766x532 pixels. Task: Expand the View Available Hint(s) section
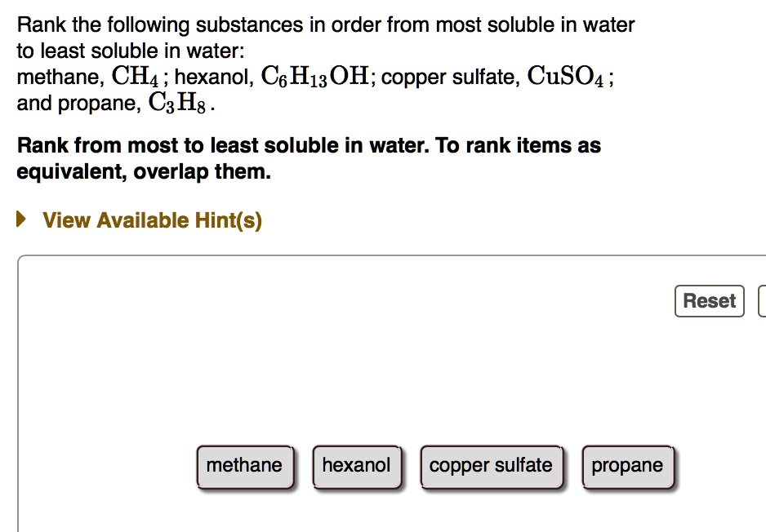click(152, 219)
